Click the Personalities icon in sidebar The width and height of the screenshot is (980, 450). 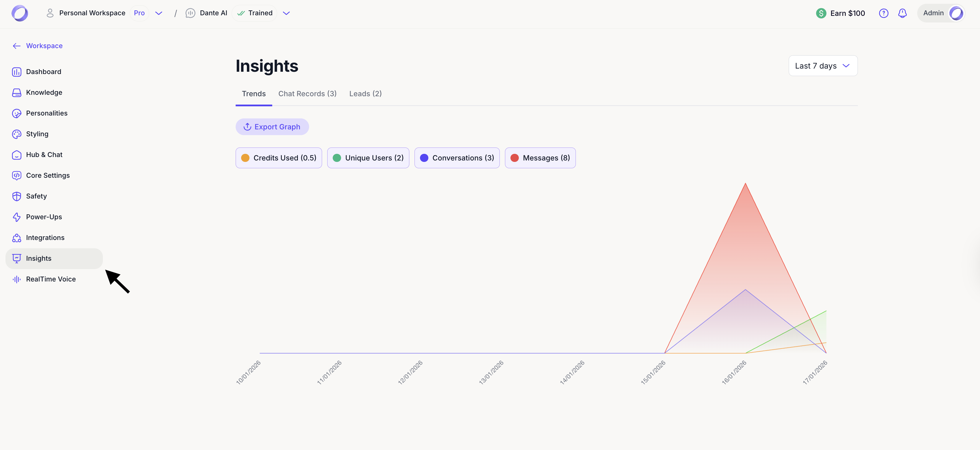tap(16, 113)
